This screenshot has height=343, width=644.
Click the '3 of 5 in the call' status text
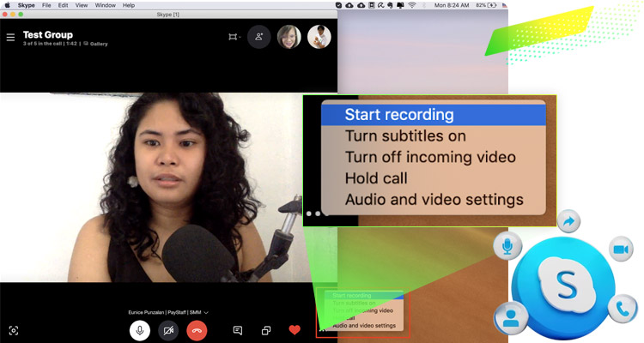(x=42, y=44)
